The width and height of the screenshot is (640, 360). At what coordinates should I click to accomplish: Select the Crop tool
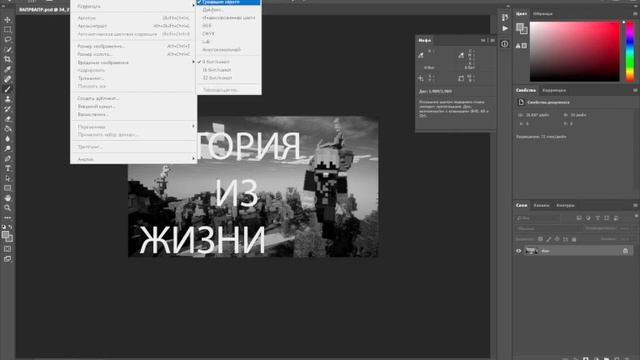(7, 59)
